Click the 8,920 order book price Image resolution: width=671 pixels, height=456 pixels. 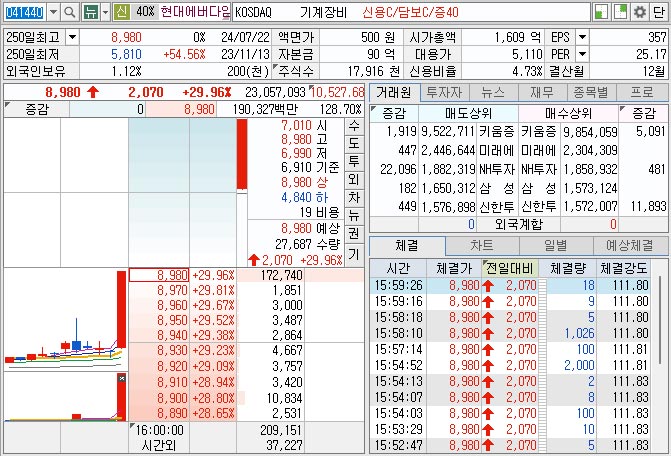coord(173,367)
